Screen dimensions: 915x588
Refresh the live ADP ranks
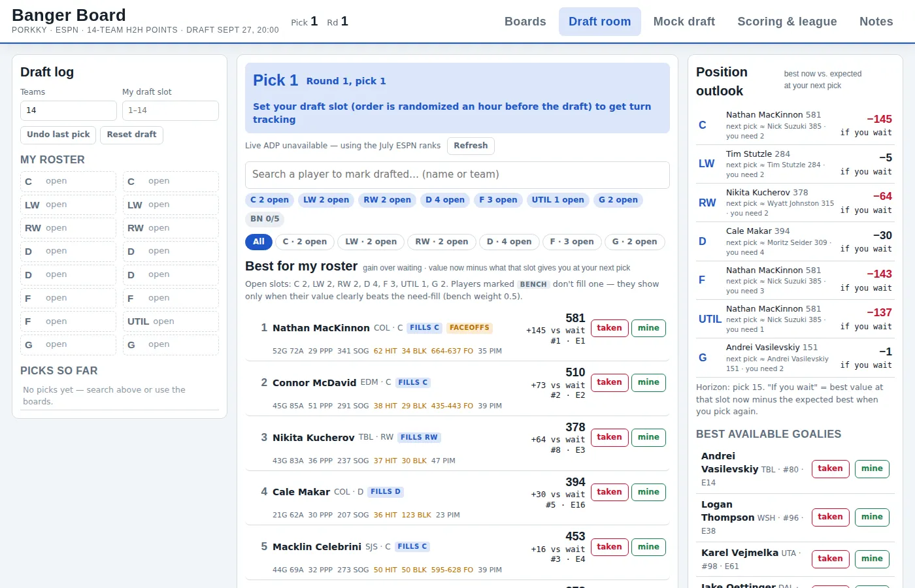click(x=471, y=146)
